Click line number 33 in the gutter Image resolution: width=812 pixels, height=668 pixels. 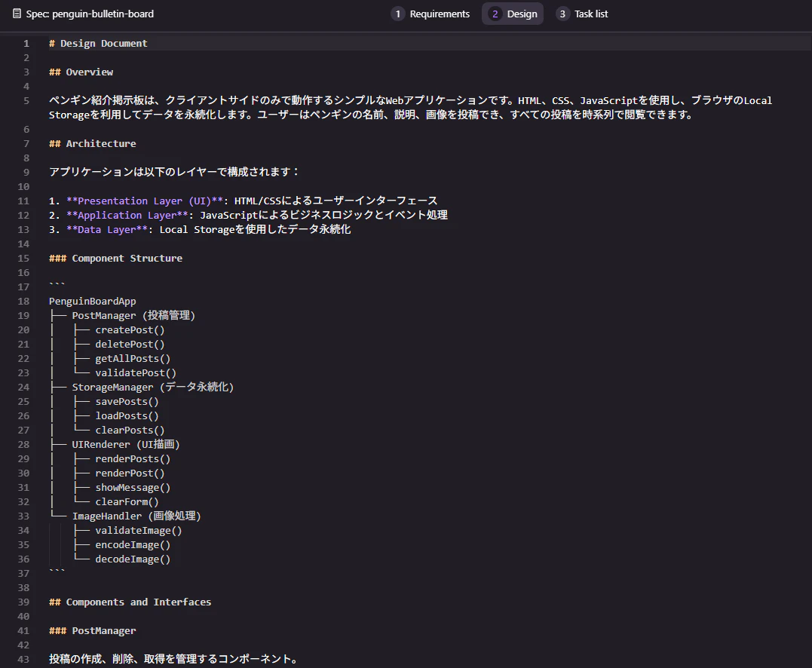coord(24,516)
